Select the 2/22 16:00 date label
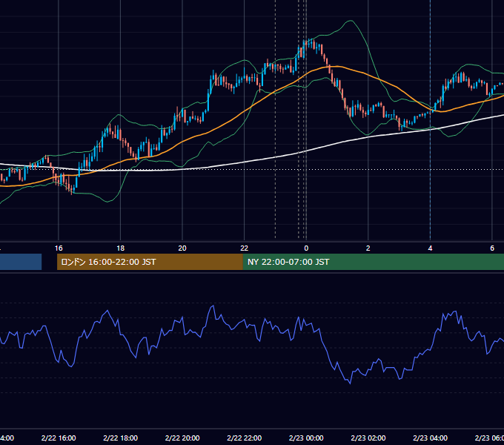The width and height of the screenshot is (504, 445). pos(59,438)
